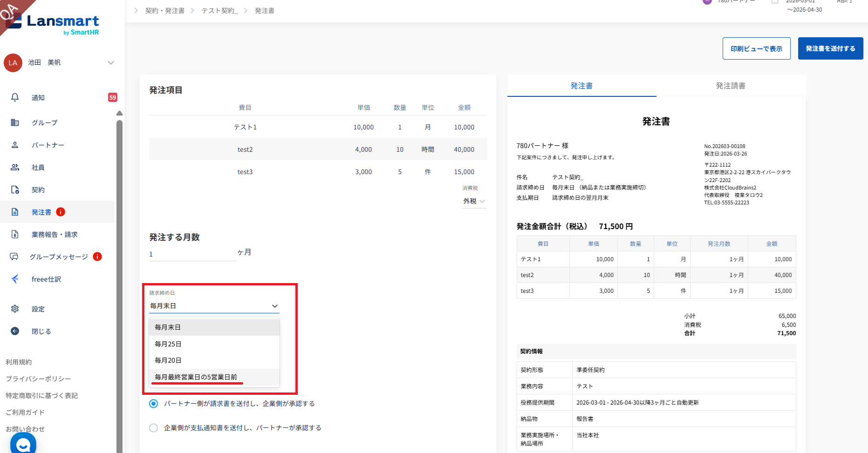The width and height of the screenshot is (868, 453).
Task: Click the 印刷ビューで表示 button
Action: click(757, 48)
